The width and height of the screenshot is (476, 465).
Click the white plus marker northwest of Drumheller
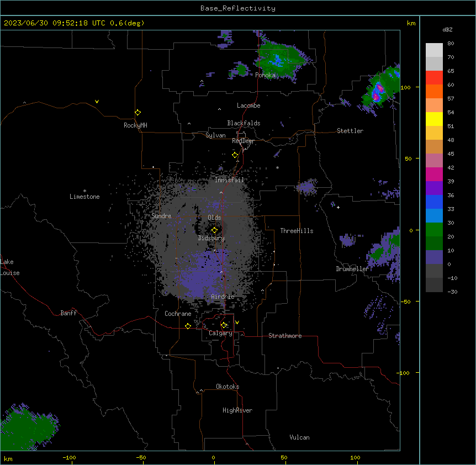click(338, 207)
